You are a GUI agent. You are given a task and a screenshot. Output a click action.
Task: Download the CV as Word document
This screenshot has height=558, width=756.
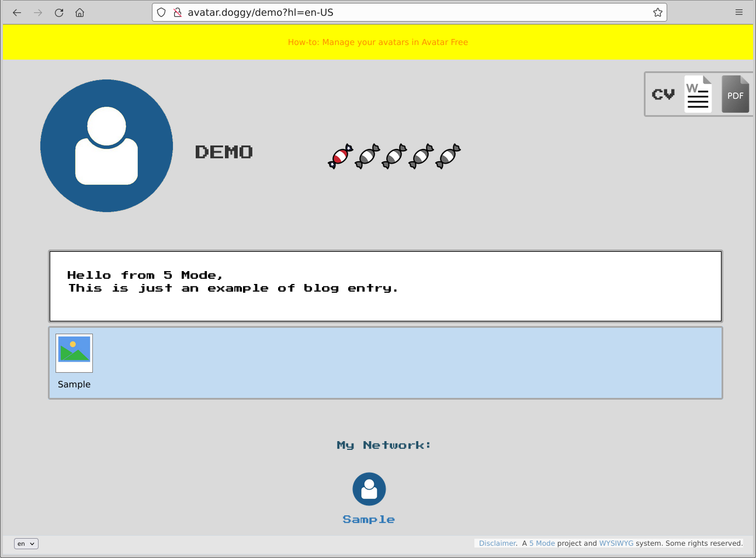click(x=698, y=94)
